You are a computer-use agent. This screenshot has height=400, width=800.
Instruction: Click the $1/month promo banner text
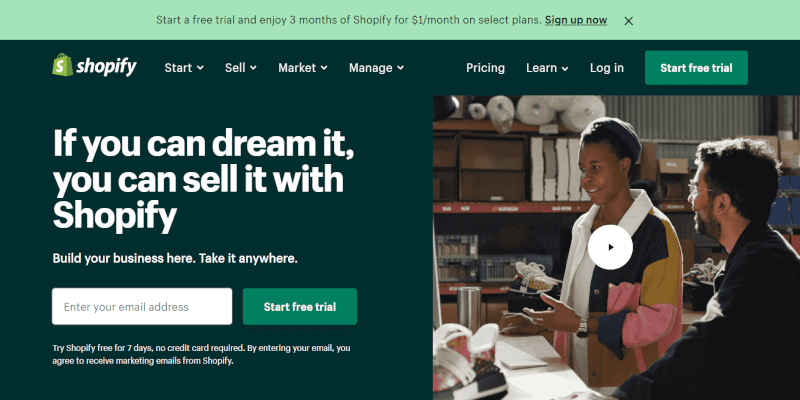pos(349,20)
